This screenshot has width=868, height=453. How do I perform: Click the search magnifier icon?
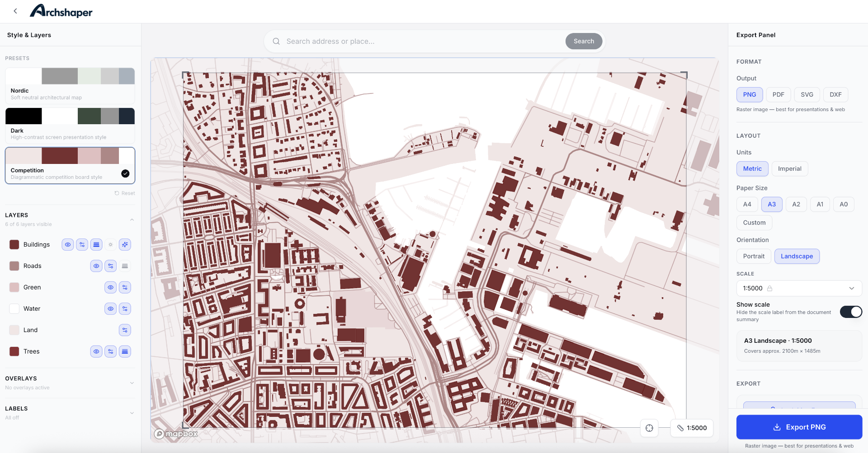tap(276, 42)
